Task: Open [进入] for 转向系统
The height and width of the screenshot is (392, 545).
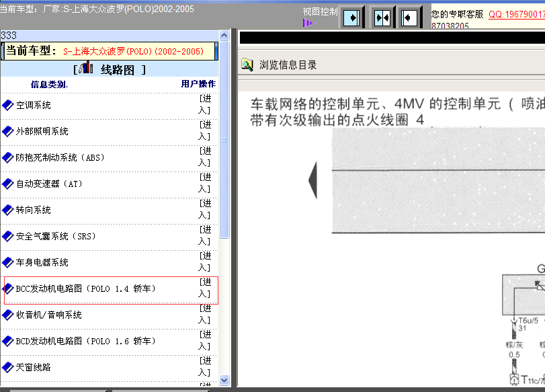Action: coord(205,209)
